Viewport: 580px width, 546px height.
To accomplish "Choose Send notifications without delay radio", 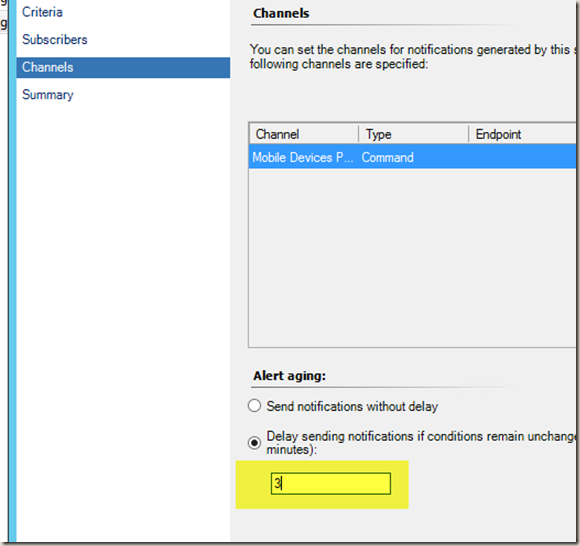I will point(254,406).
